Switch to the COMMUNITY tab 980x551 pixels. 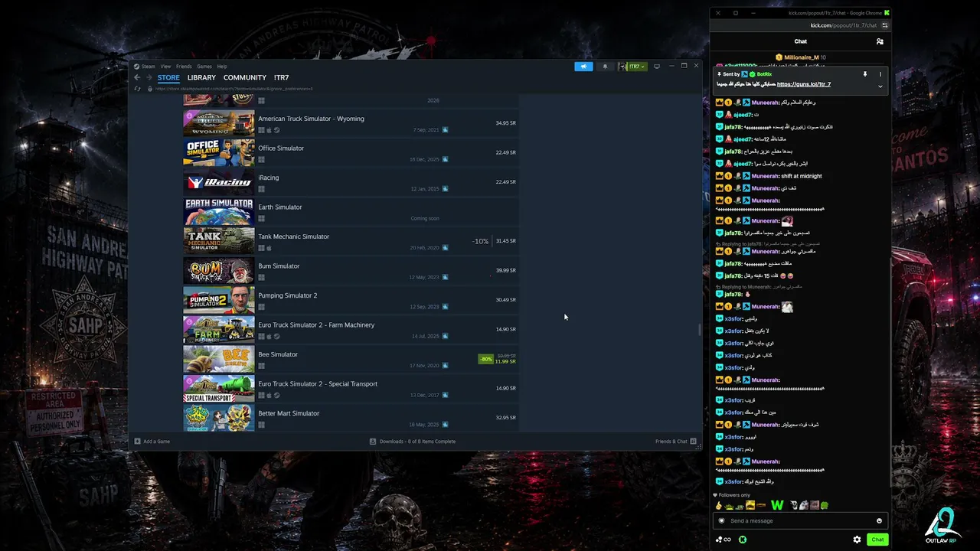[x=245, y=77]
